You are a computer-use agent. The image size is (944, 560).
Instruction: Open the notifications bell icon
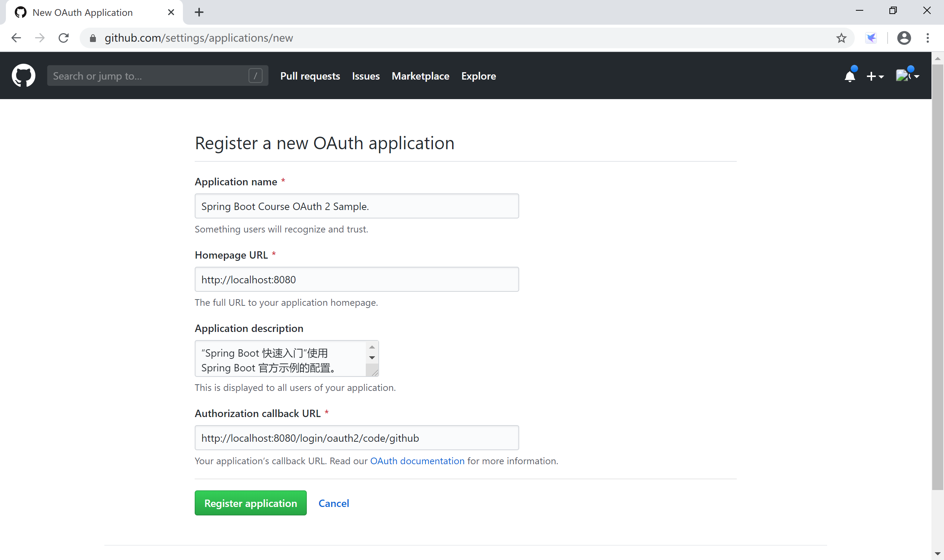850,76
